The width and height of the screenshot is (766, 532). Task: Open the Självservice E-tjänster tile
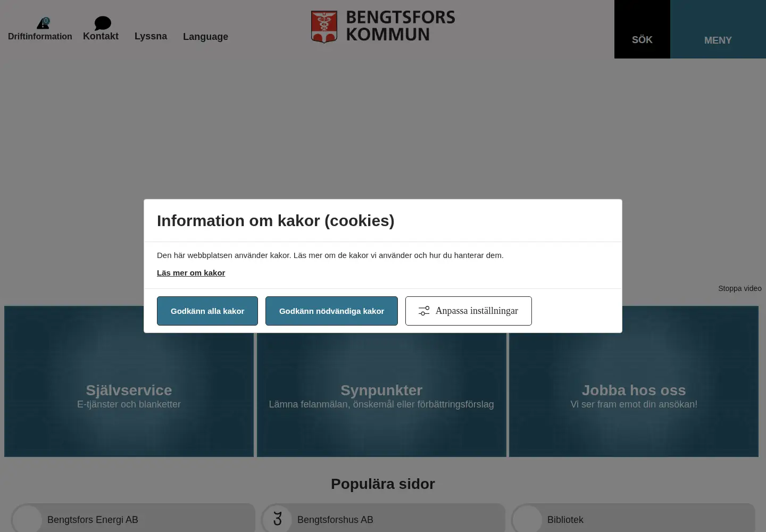coord(129,381)
